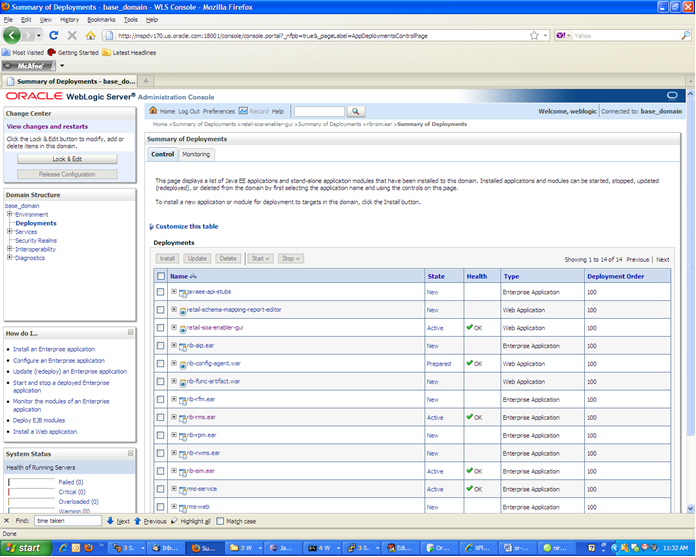Screen dimensions: 696x557
Task: Close the find bar with X
Action: point(6,521)
